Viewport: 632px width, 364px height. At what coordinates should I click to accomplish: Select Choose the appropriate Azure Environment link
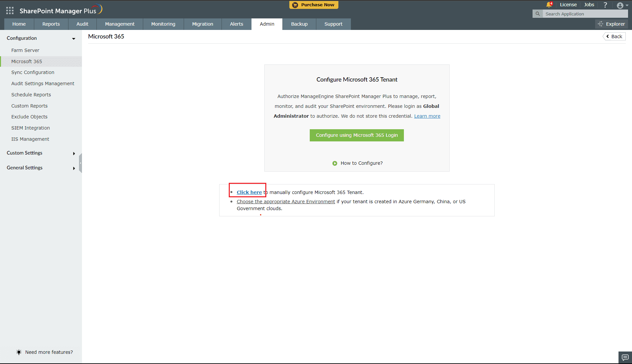[286, 201]
